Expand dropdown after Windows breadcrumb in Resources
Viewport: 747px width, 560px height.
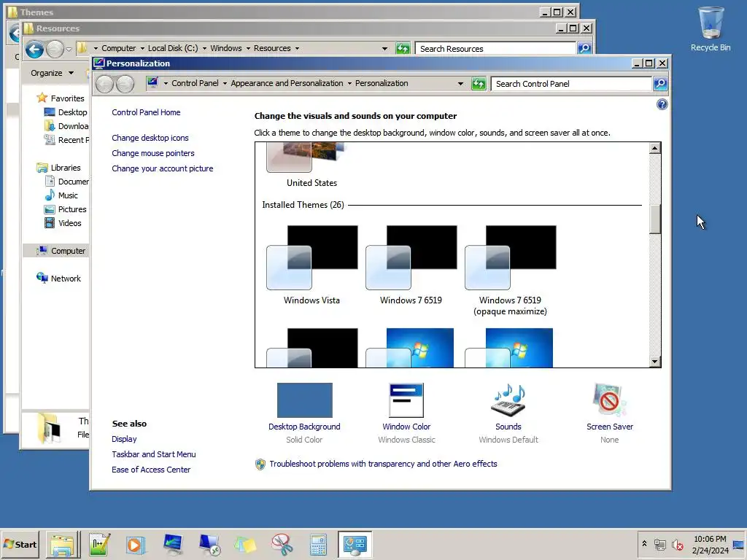248,48
